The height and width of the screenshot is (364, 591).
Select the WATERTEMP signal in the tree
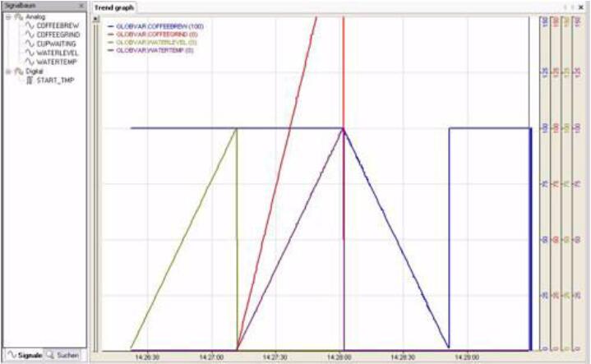(x=57, y=62)
